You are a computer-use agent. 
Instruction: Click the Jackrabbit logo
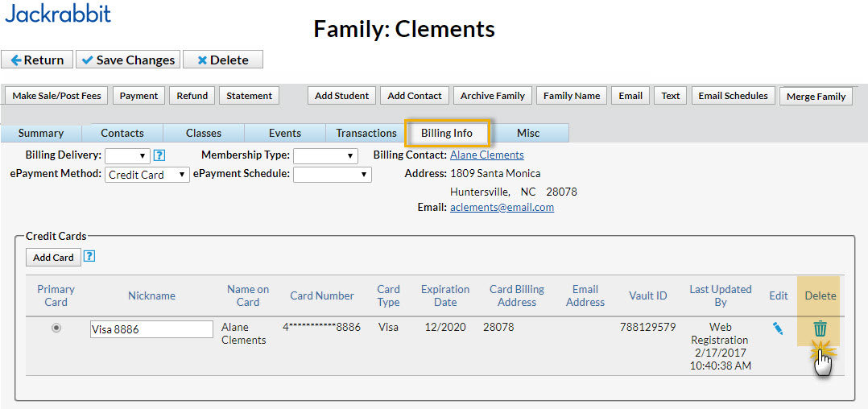[x=58, y=14]
